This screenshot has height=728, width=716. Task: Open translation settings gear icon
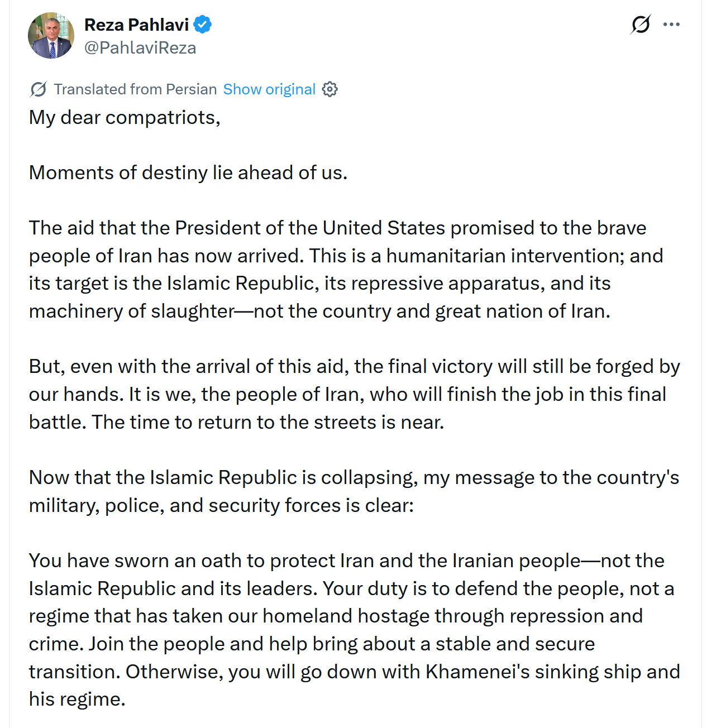[330, 89]
